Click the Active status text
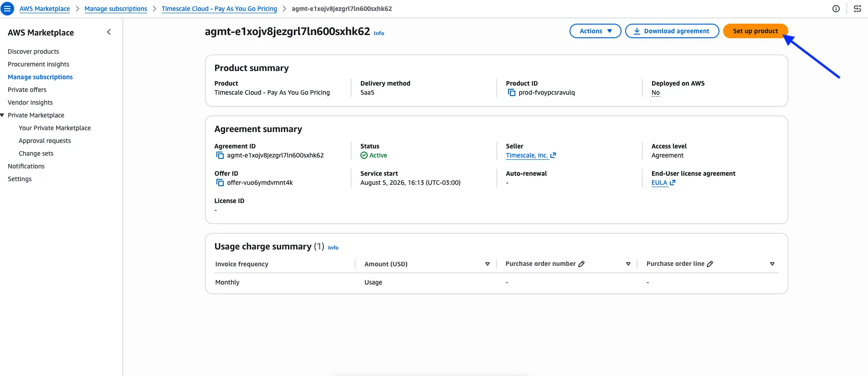868x376 pixels. pyautogui.click(x=378, y=155)
